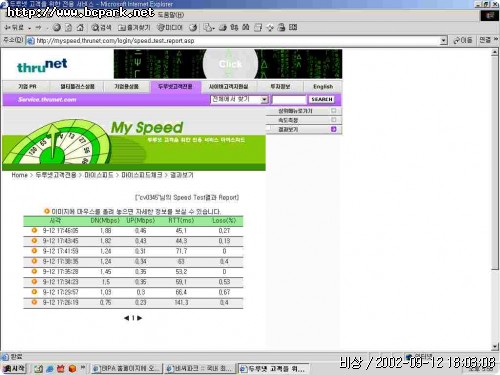This screenshot has height=375, width=500.
Task: Open the 기업 PR navigation tab
Action: 27,86
